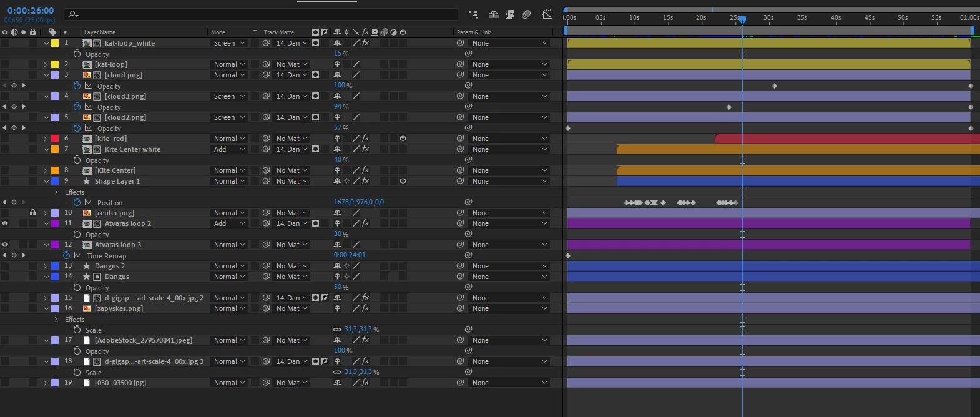The width and height of the screenshot is (980, 417).
Task: Click the eye Video column header icon
Action: (x=5, y=32)
